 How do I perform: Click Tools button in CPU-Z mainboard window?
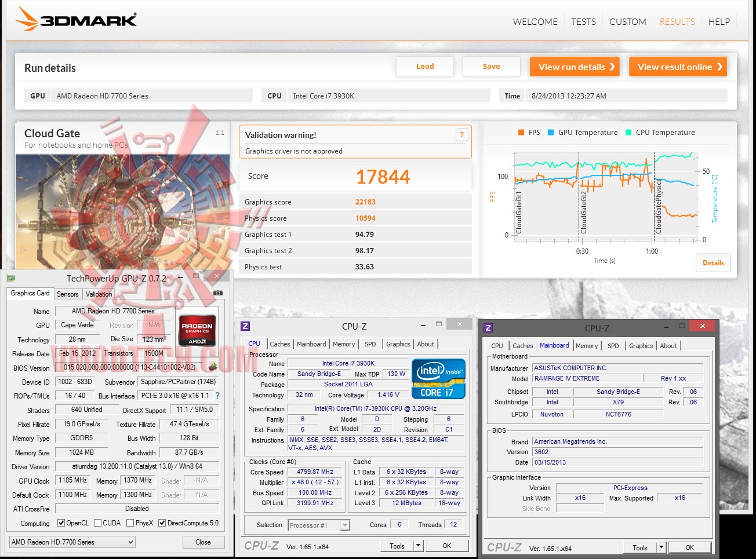[640, 547]
